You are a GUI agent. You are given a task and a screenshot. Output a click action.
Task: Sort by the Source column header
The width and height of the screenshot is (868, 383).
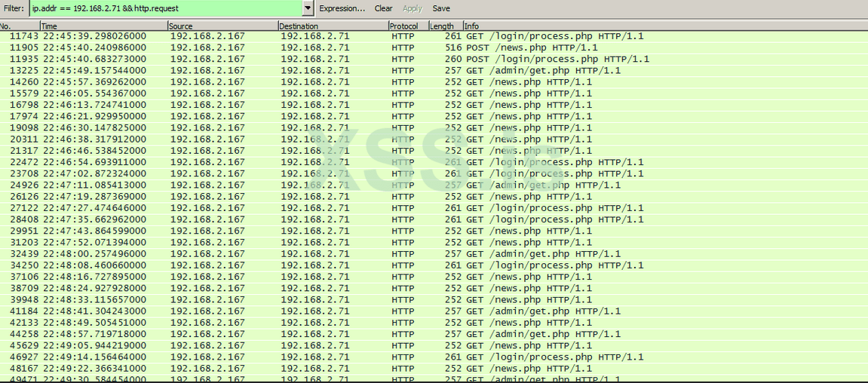[223, 26]
